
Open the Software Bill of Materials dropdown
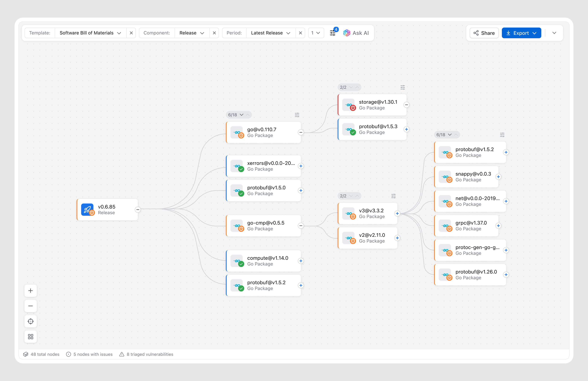90,33
